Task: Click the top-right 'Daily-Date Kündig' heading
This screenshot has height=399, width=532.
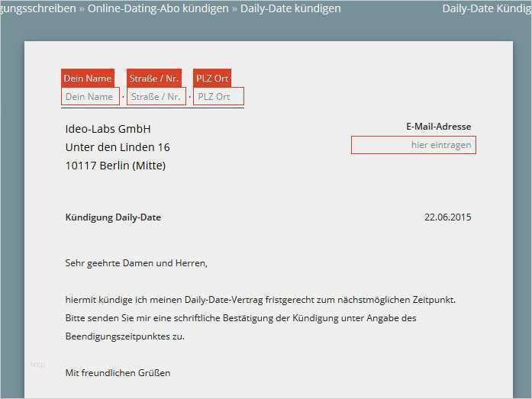Action: coord(486,8)
